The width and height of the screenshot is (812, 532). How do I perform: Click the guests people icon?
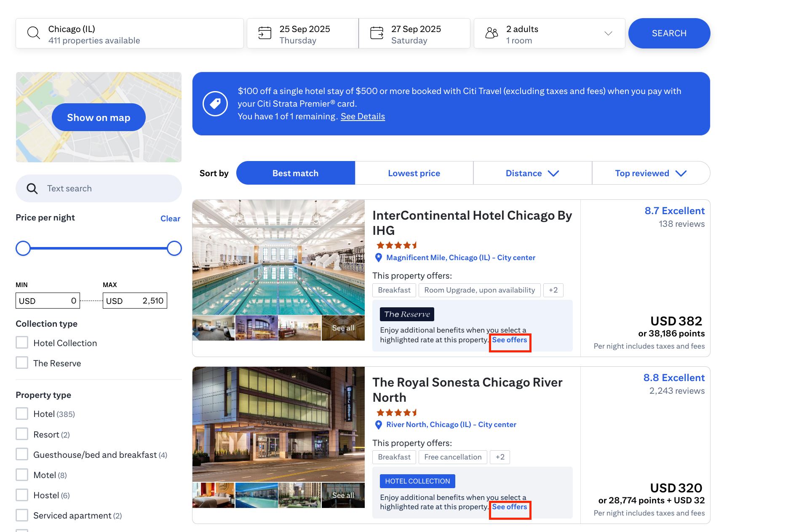491,33
